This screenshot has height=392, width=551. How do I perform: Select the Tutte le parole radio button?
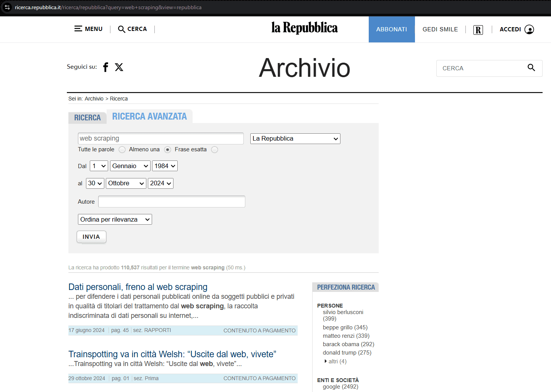coord(122,150)
